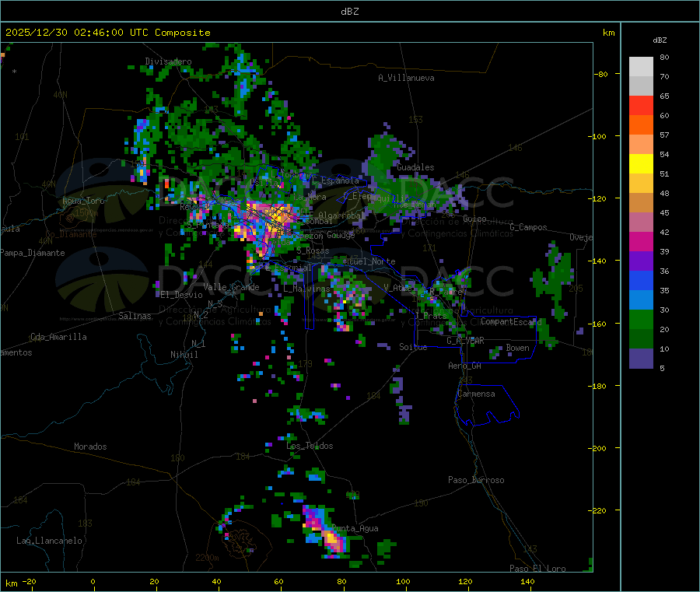Click the Cda_Amarilla location label

[x=58, y=337]
